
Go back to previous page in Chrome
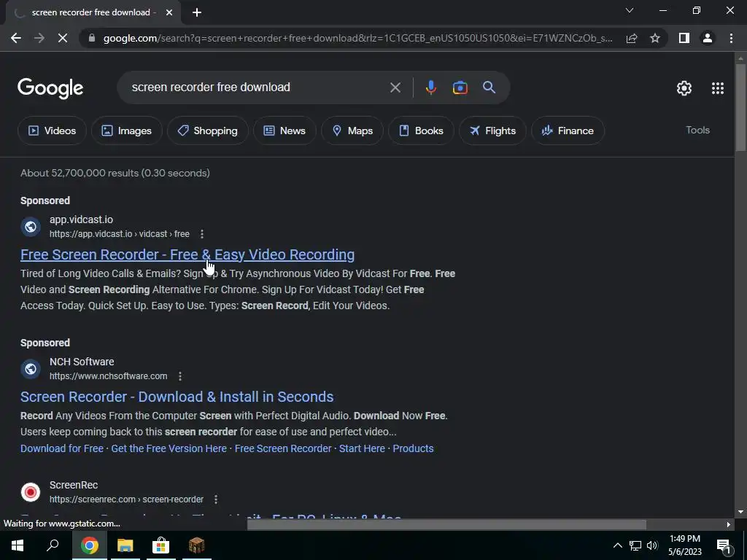[x=16, y=38]
